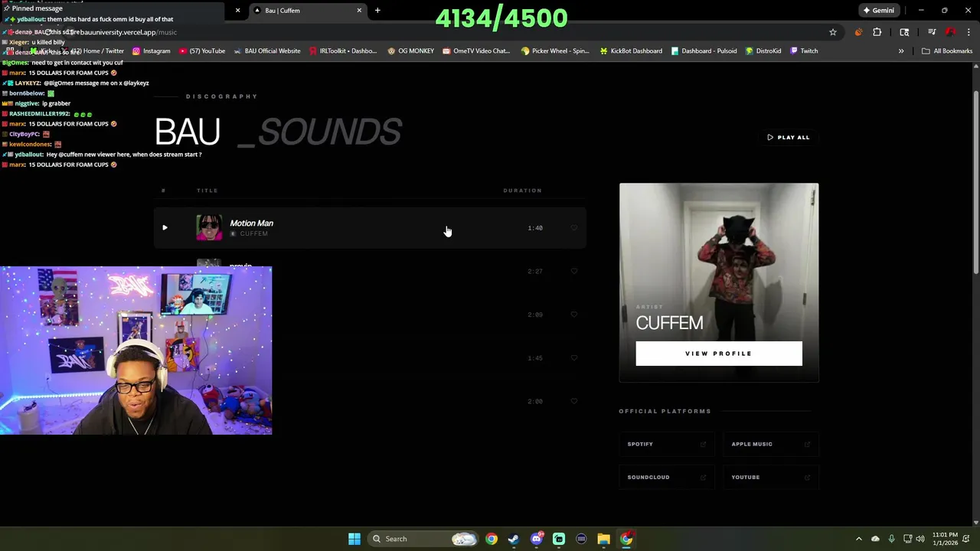Click the taskbar Search box

(x=423, y=539)
